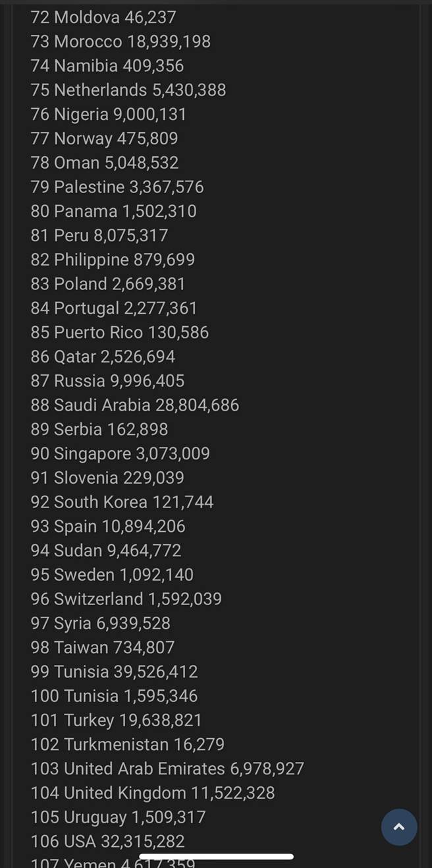
Task: Select row 72 Moldova 46,237
Action: [x=103, y=17]
